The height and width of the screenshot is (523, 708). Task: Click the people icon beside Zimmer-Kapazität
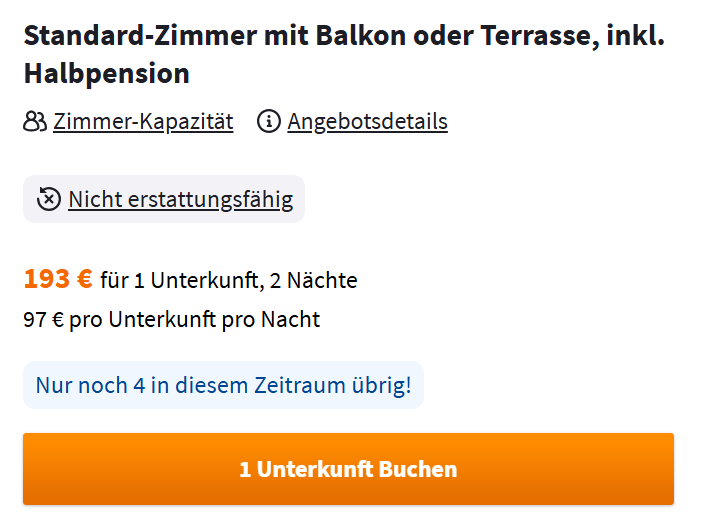click(x=35, y=122)
